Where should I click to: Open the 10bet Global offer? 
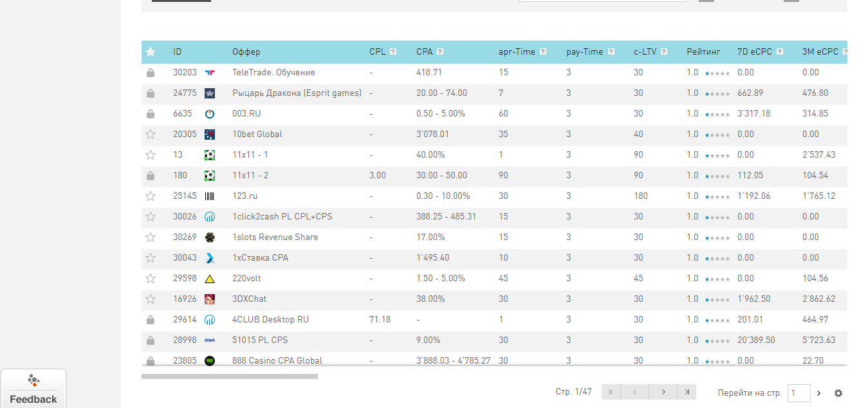257,134
